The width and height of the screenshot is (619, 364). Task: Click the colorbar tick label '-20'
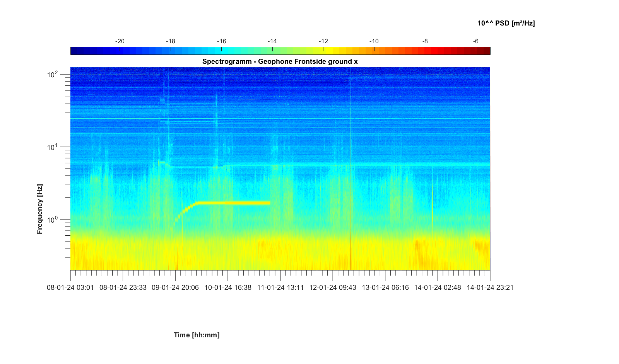(x=120, y=41)
